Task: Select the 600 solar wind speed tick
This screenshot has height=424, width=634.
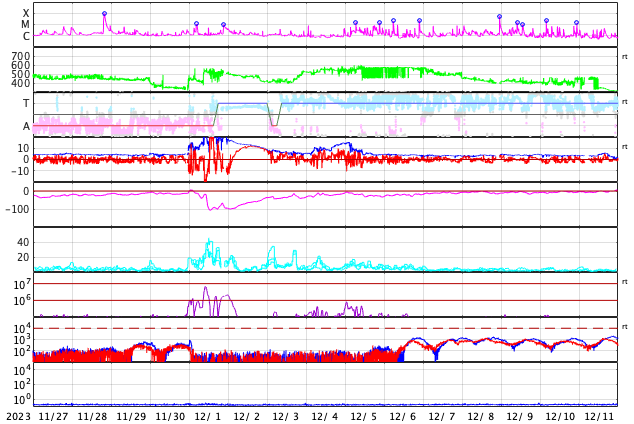Action: coord(20,65)
